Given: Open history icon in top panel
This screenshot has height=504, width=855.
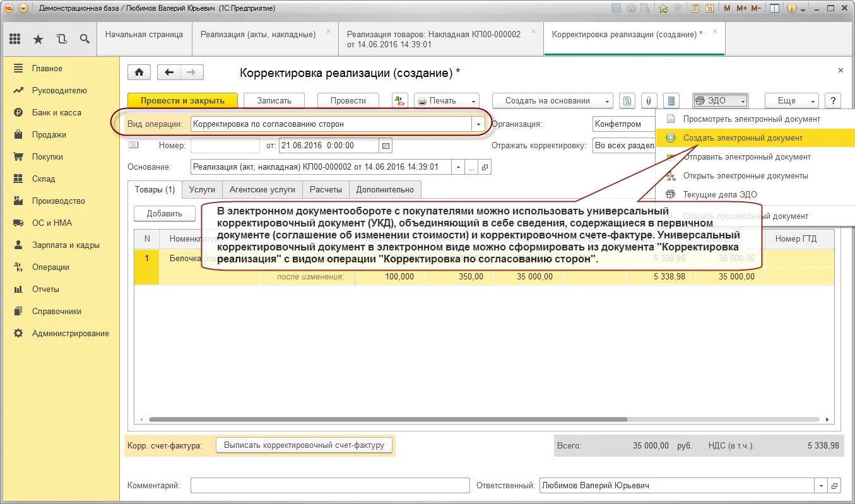Looking at the screenshot, I should click(x=61, y=38).
